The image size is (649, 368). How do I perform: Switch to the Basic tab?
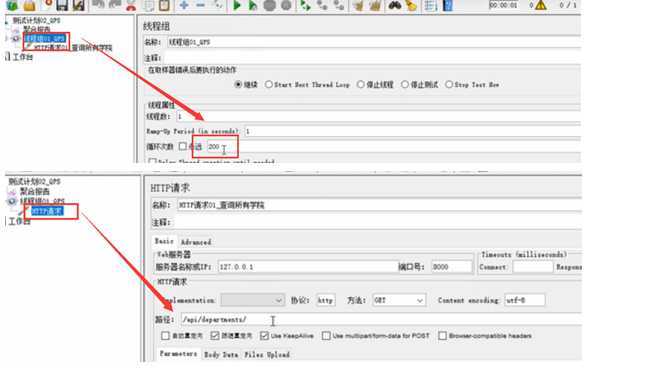[164, 241]
